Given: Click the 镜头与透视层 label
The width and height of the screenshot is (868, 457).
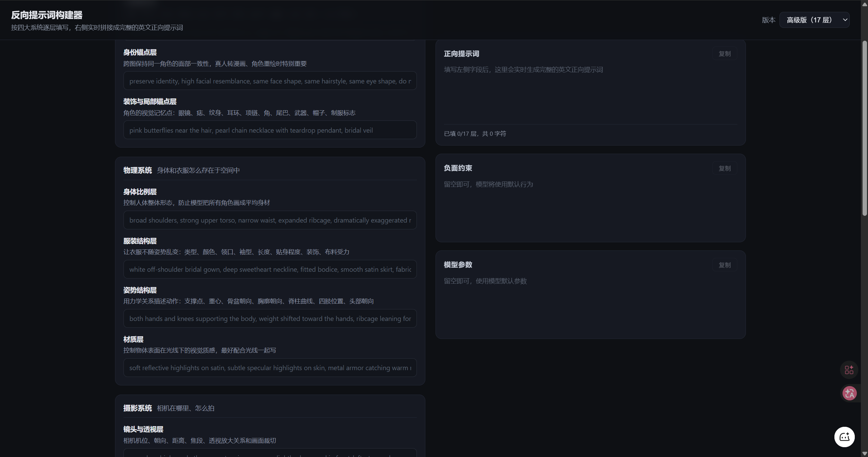Looking at the screenshot, I should click(143, 429).
